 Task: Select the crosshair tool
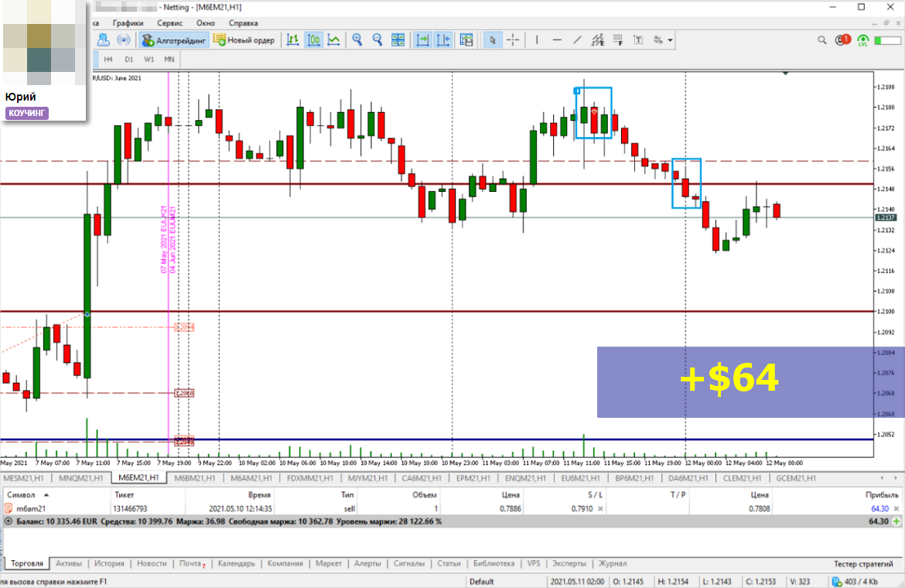tap(513, 39)
